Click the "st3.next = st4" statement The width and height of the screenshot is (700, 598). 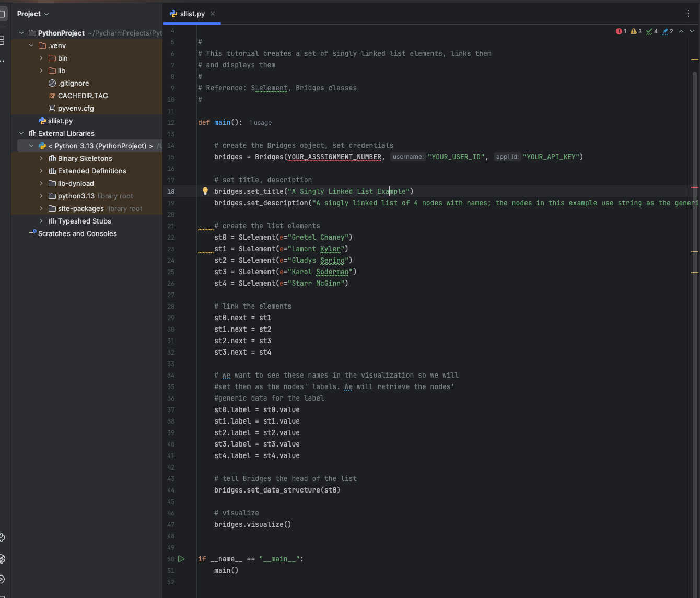coord(243,352)
